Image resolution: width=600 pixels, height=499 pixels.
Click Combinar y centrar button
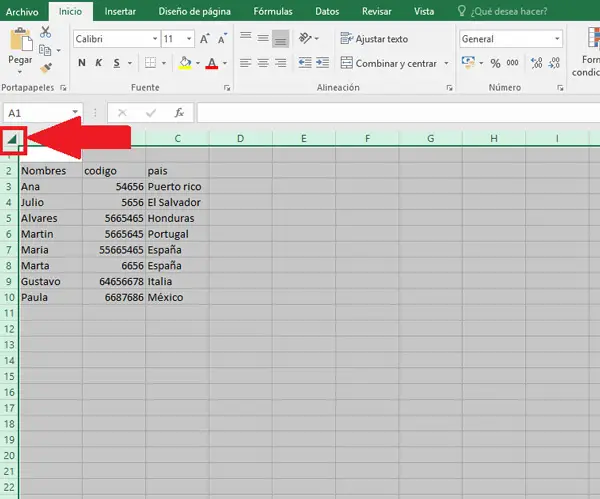pyautogui.click(x=388, y=63)
